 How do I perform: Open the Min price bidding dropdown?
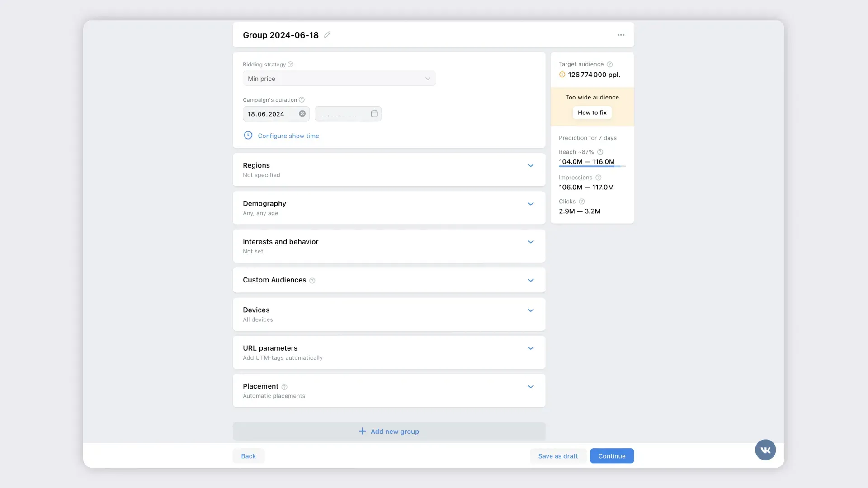coord(339,79)
